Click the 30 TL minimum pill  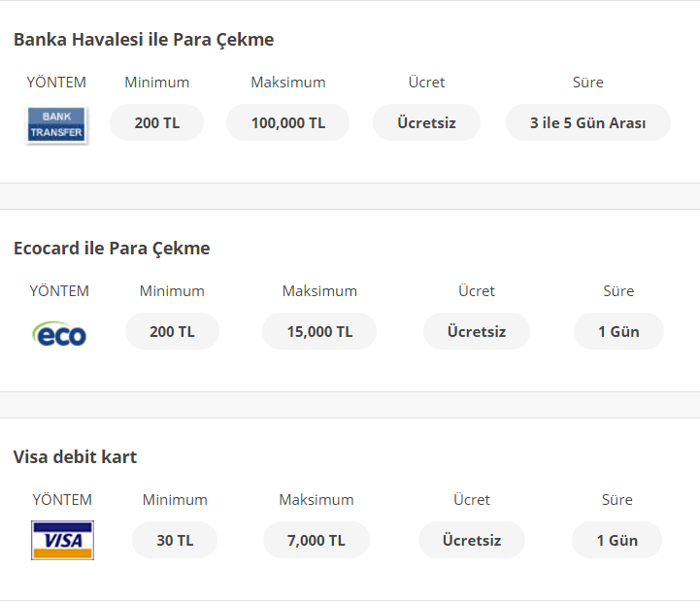pyautogui.click(x=175, y=541)
